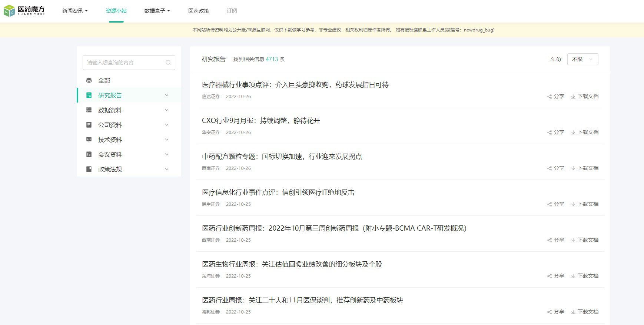
Task: Open article 2022年10月第三周创新药周报
Action: [334, 228]
